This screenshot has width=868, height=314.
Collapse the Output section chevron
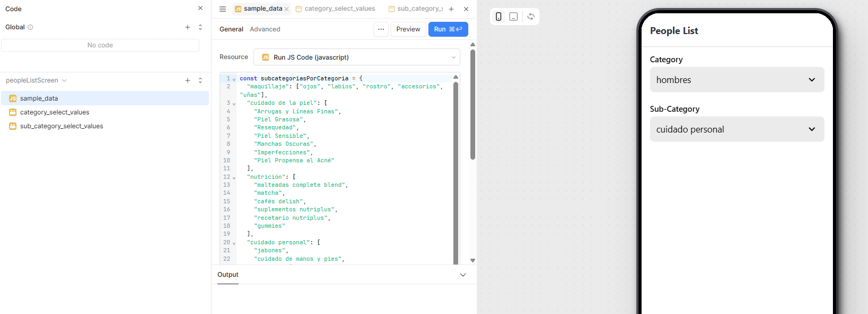[x=463, y=275]
